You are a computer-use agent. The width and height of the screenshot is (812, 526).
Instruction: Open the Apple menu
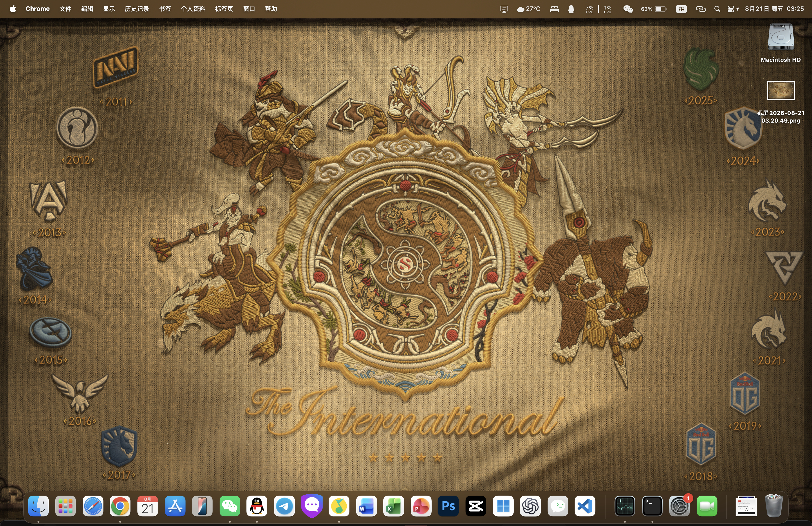[13, 9]
